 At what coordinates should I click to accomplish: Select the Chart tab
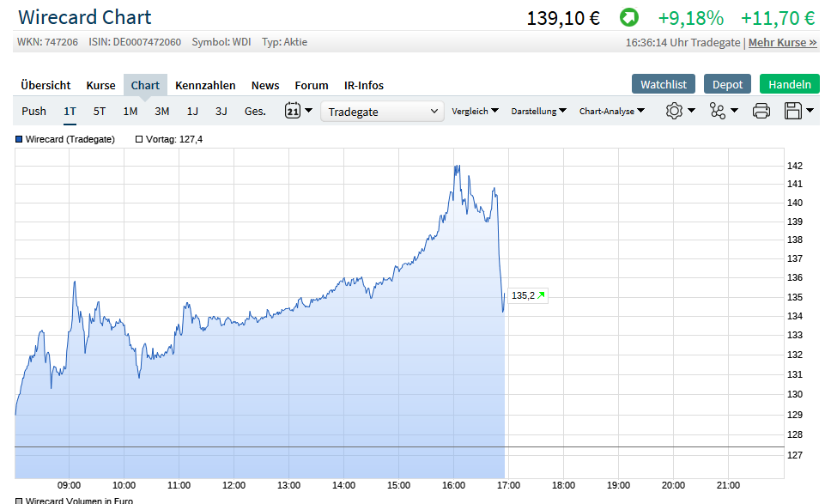[145, 85]
